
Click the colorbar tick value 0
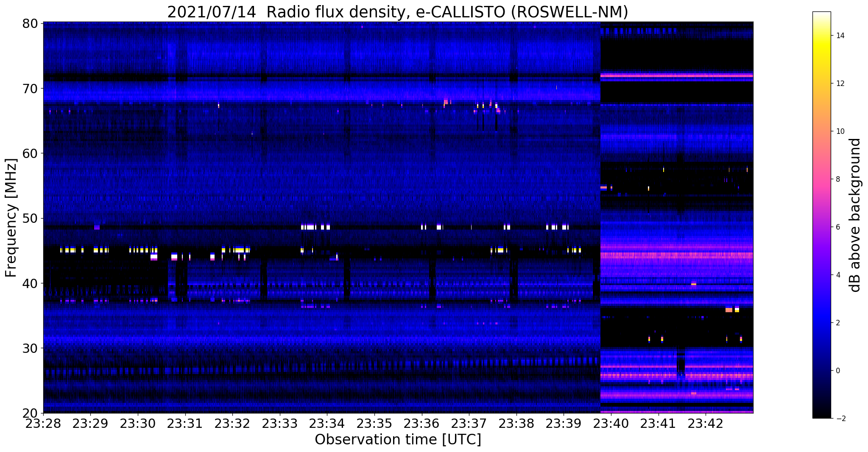tap(837, 371)
